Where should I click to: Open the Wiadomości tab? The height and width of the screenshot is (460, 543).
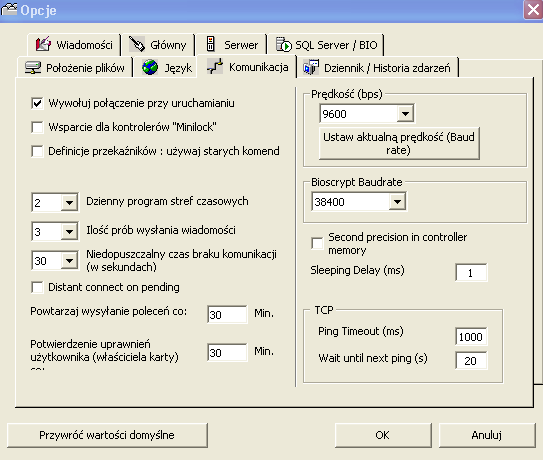pos(74,45)
